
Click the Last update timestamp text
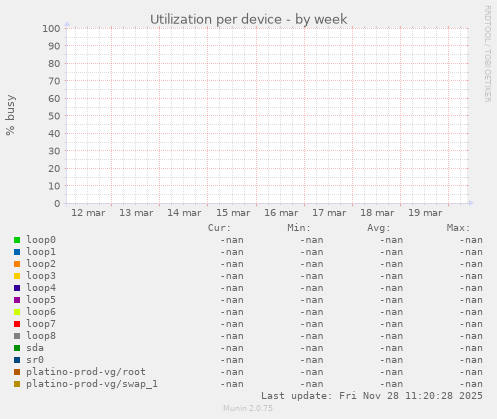pyautogui.click(x=372, y=396)
